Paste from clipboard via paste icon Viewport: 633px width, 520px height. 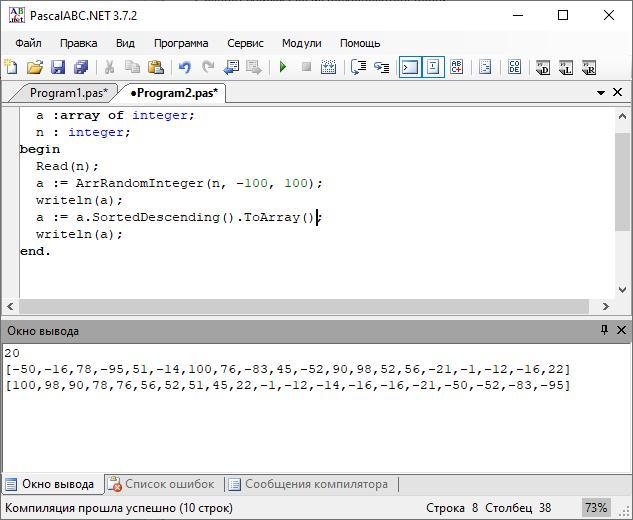(156, 67)
